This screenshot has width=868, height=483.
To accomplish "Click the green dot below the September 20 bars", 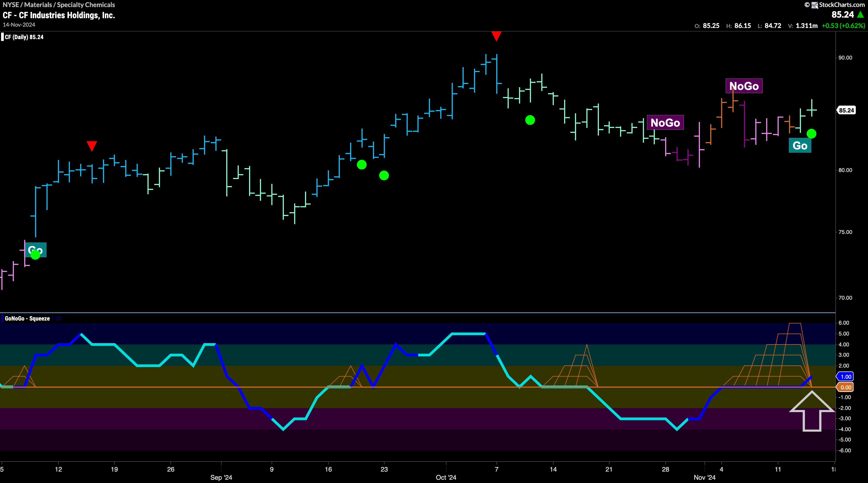I will [x=361, y=164].
